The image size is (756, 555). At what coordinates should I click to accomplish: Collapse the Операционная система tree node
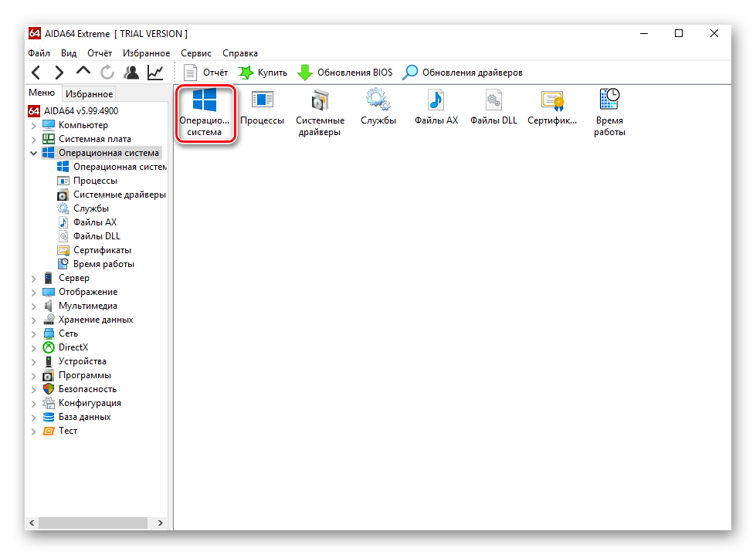click(x=34, y=153)
